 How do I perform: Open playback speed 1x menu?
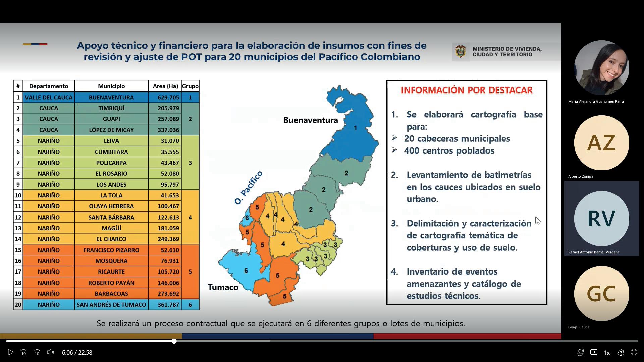click(x=607, y=352)
